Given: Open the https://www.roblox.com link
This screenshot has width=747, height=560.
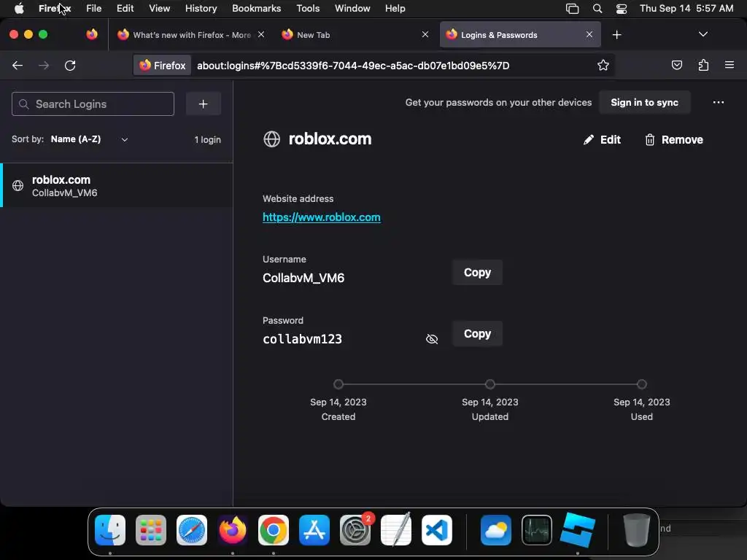Looking at the screenshot, I should click(x=322, y=217).
